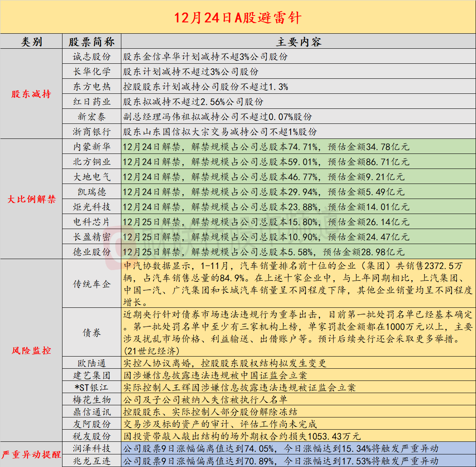The width and height of the screenshot is (476, 467).
Task: Select the 大比例解禁 category cell
Action: (31, 199)
